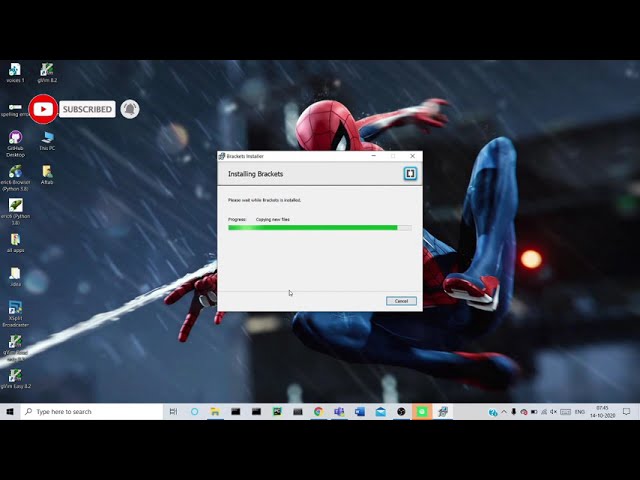Image resolution: width=640 pixels, height=480 pixels.
Task: Click the Brackets logo in installer header
Action: [x=410, y=173]
